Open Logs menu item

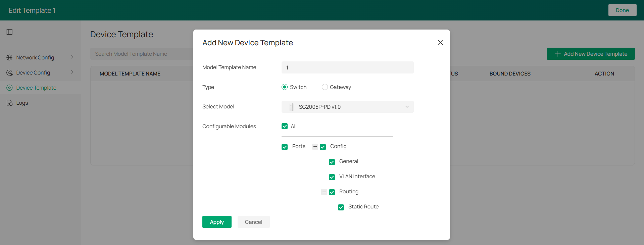coord(40,103)
